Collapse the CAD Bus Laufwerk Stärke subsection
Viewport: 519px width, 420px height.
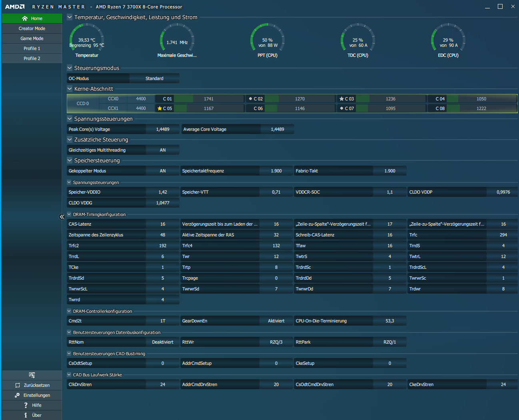pos(69,375)
